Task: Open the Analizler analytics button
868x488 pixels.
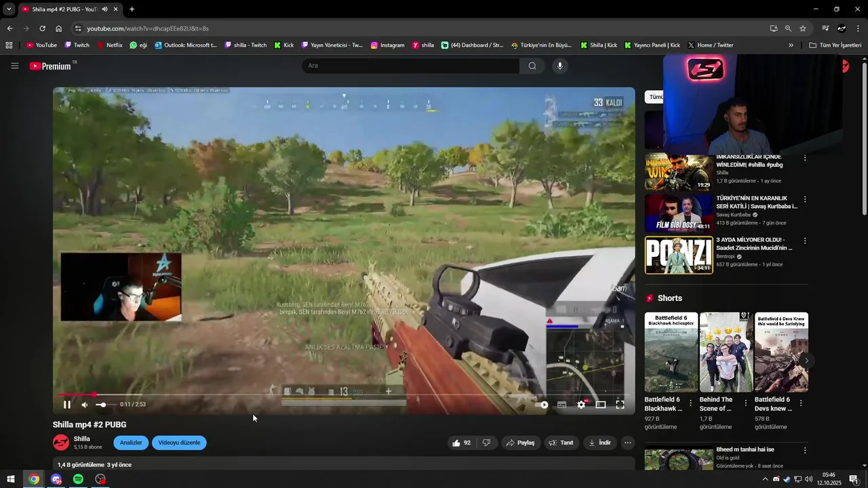Action: click(x=131, y=443)
